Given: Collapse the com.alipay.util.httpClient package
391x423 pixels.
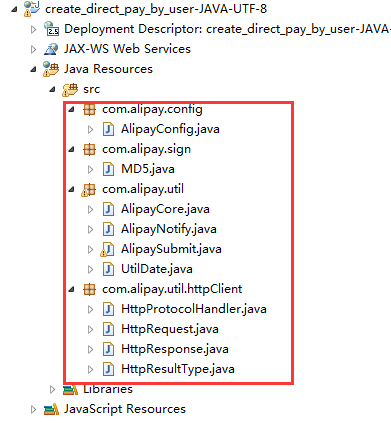Looking at the screenshot, I should click(71, 289).
